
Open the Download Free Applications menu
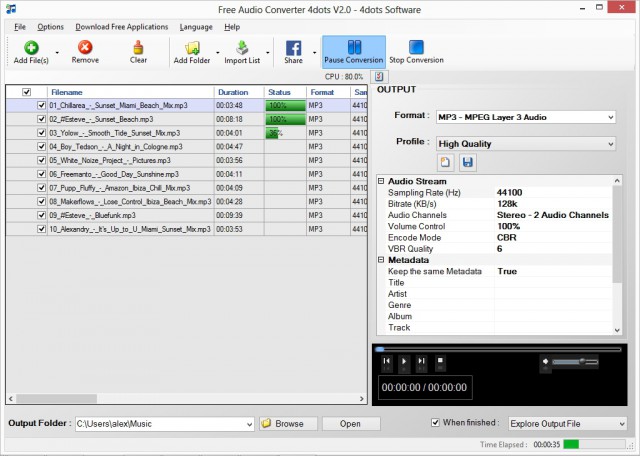(122, 27)
